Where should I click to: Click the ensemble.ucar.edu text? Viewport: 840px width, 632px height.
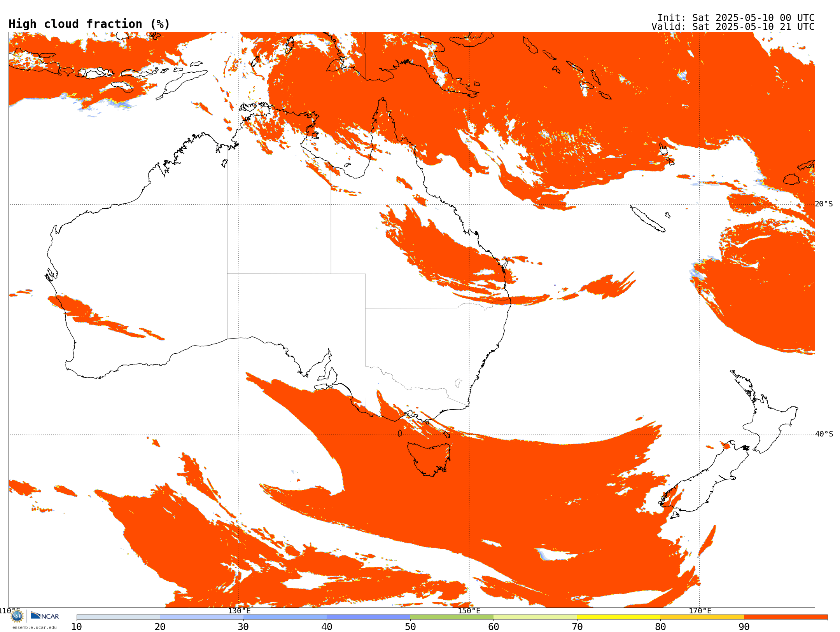pos(34,627)
